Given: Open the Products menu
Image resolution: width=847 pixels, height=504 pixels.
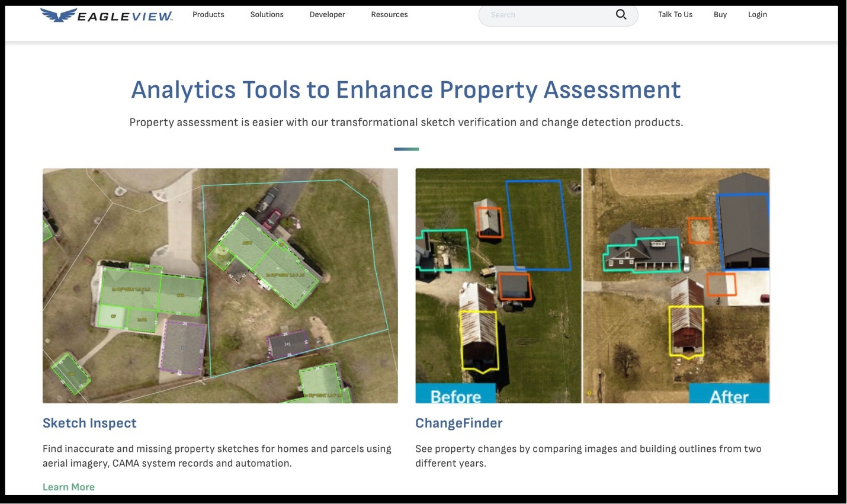Looking at the screenshot, I should point(208,14).
